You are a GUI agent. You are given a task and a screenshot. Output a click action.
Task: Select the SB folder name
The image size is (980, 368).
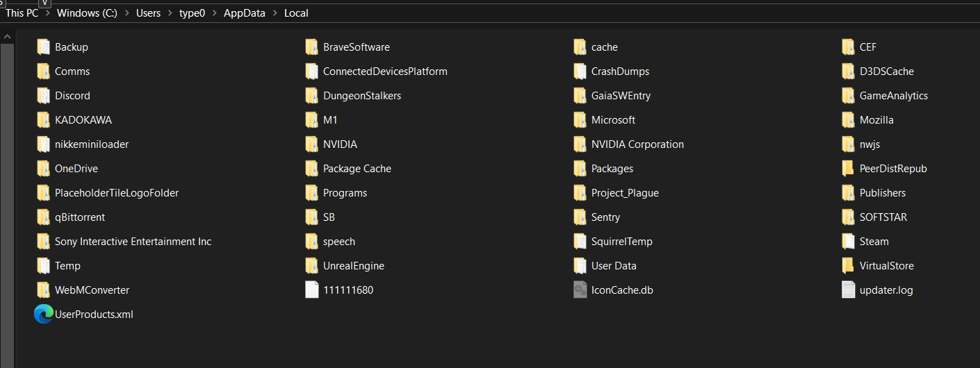coord(329,217)
